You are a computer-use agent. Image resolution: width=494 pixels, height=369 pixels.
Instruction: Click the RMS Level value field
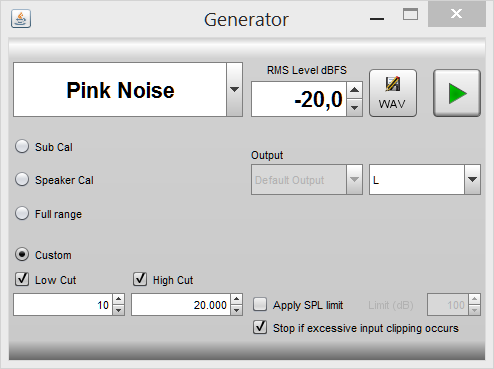pyautogui.click(x=299, y=99)
